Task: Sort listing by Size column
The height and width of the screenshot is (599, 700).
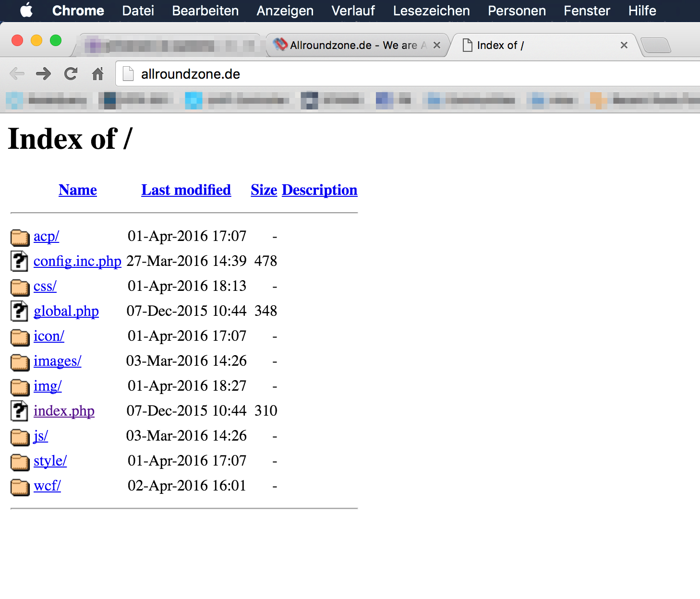Action: click(264, 190)
